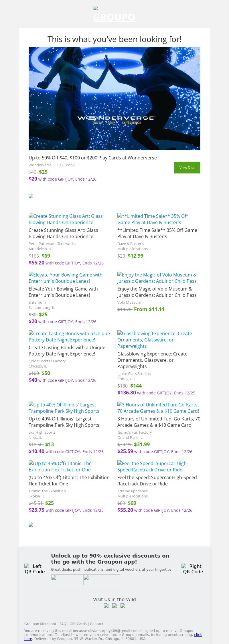Click the Supercar Racetrack Drive image link

153,467
